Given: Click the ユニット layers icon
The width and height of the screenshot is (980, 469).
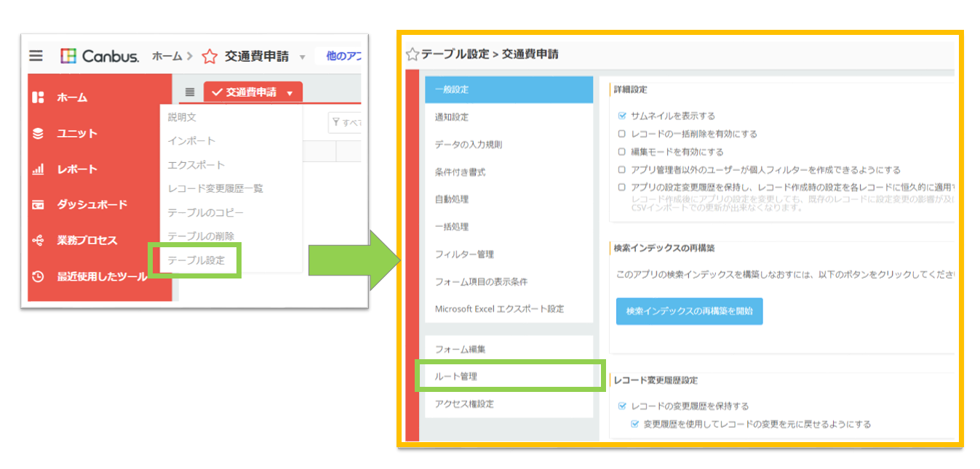Looking at the screenshot, I should click(x=39, y=133).
